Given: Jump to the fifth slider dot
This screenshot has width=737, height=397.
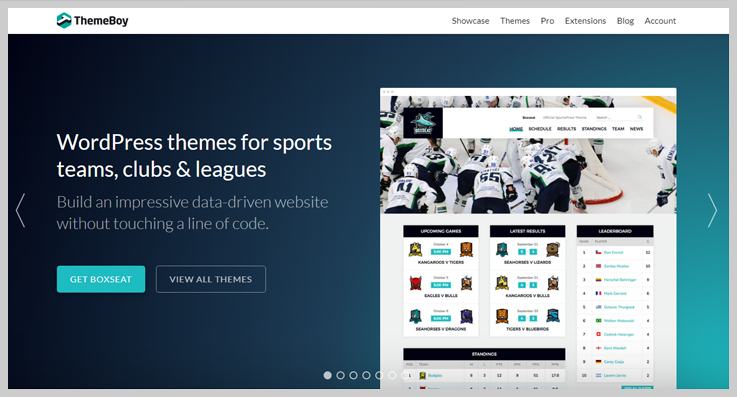Looking at the screenshot, I should [379, 375].
